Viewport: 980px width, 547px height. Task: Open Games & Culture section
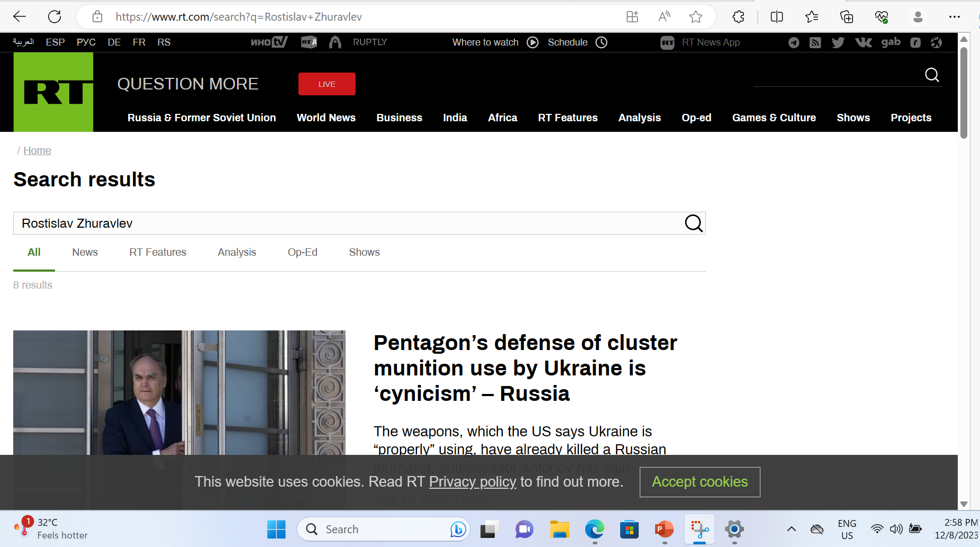pos(774,118)
